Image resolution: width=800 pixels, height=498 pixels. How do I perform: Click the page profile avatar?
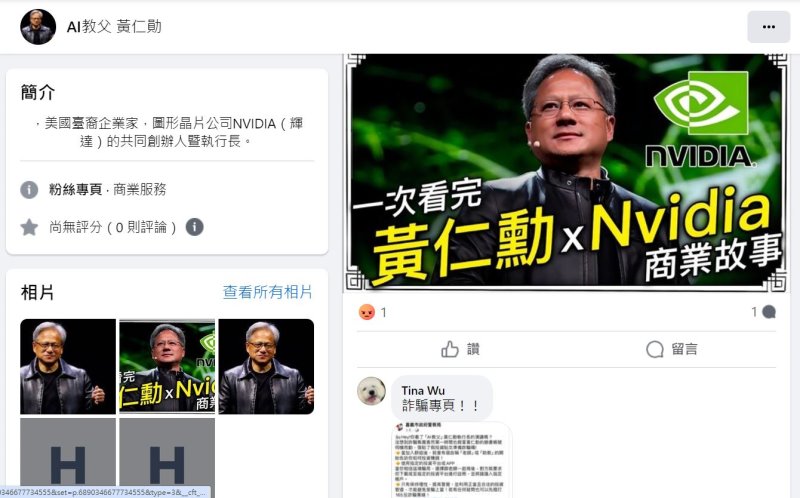(38, 27)
